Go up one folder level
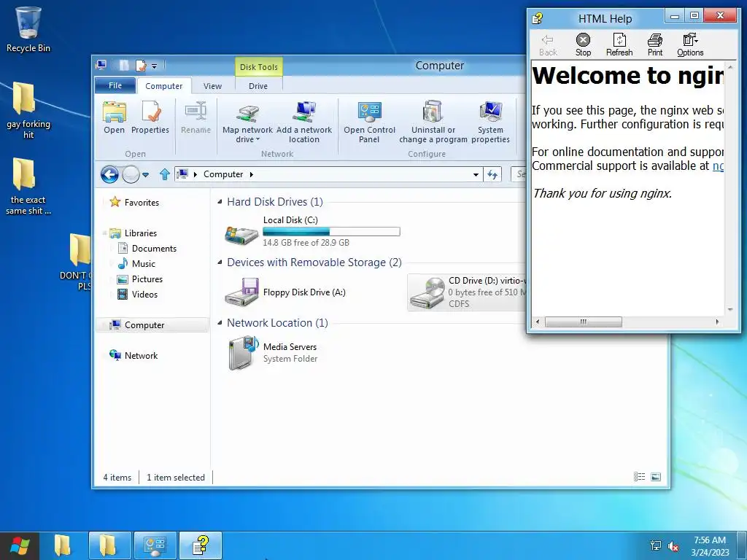The width and height of the screenshot is (747, 560). point(164,175)
